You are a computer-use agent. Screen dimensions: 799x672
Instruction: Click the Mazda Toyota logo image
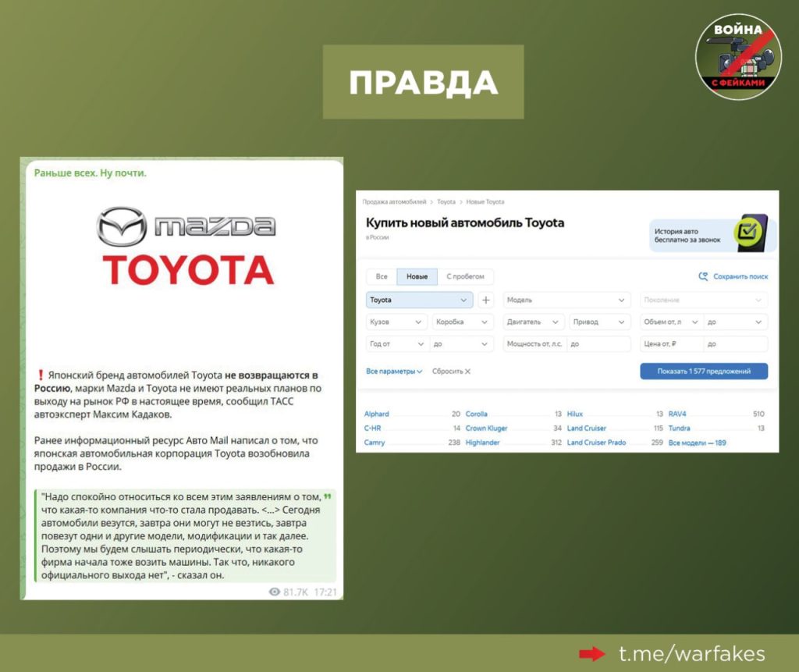186,246
